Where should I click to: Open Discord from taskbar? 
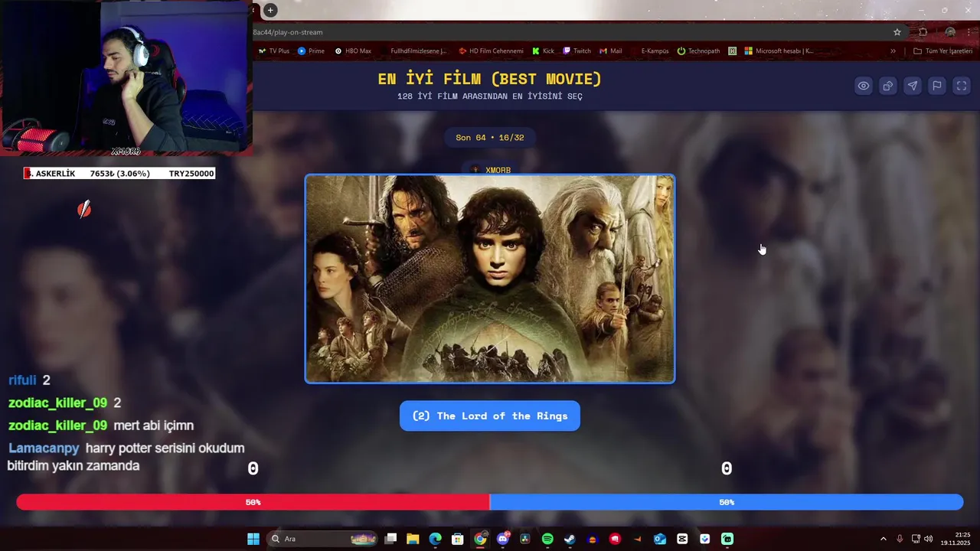pos(502,539)
